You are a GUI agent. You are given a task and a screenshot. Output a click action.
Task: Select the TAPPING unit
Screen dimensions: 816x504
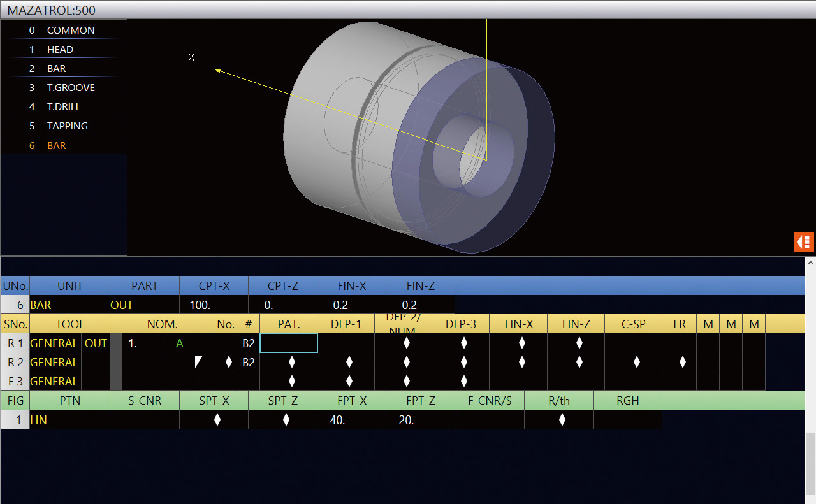[67, 126]
